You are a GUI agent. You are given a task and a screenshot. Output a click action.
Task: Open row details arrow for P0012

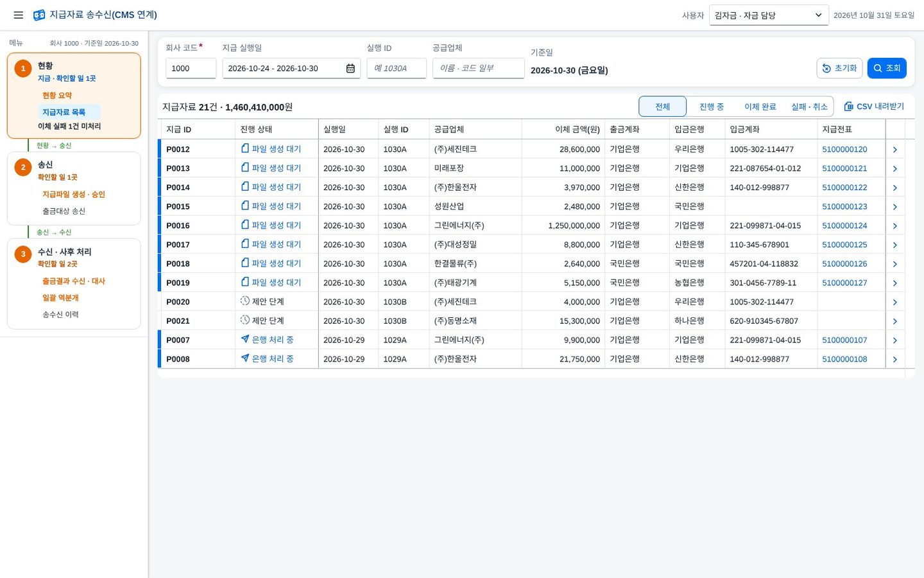tap(895, 150)
